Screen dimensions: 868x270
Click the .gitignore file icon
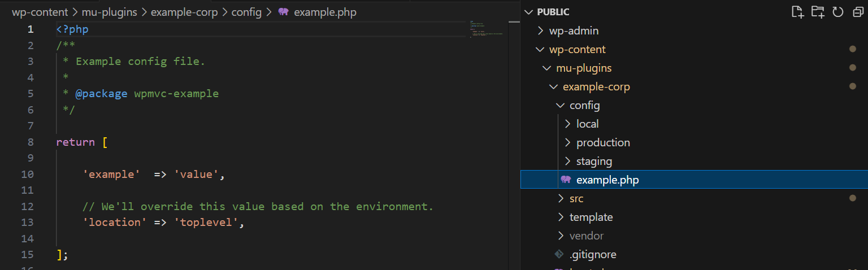pyautogui.click(x=559, y=254)
